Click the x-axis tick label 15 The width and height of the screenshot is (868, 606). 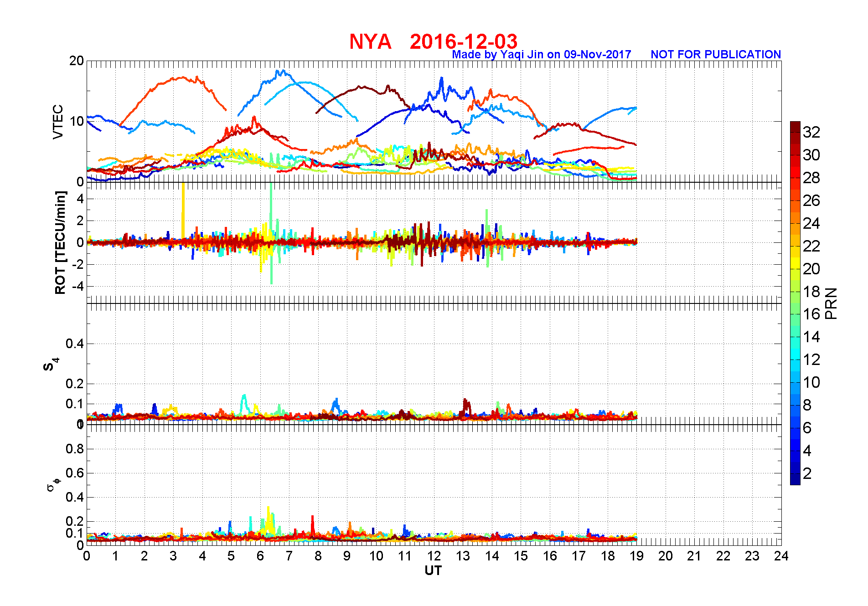tap(521, 556)
